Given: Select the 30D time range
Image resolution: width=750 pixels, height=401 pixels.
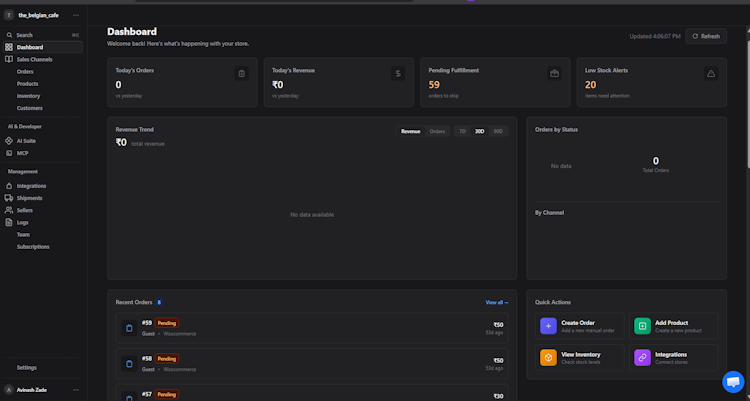Looking at the screenshot, I should tap(479, 131).
